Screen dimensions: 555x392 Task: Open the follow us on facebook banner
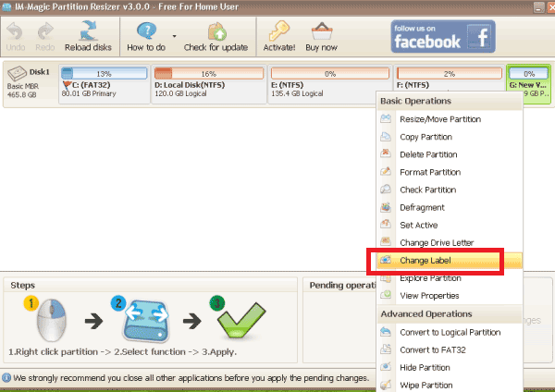pyautogui.click(x=443, y=36)
